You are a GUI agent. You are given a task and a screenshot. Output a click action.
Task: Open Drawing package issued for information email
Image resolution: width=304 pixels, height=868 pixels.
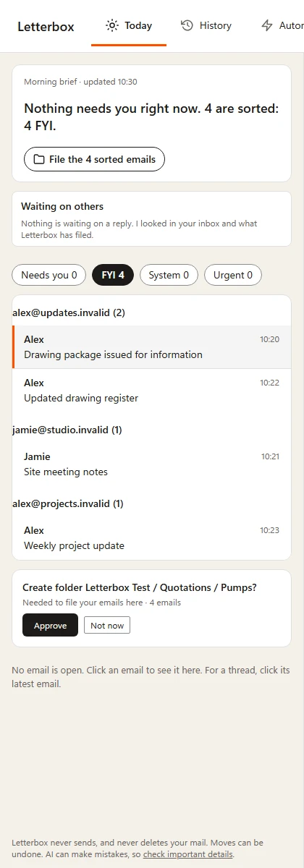[x=152, y=347]
